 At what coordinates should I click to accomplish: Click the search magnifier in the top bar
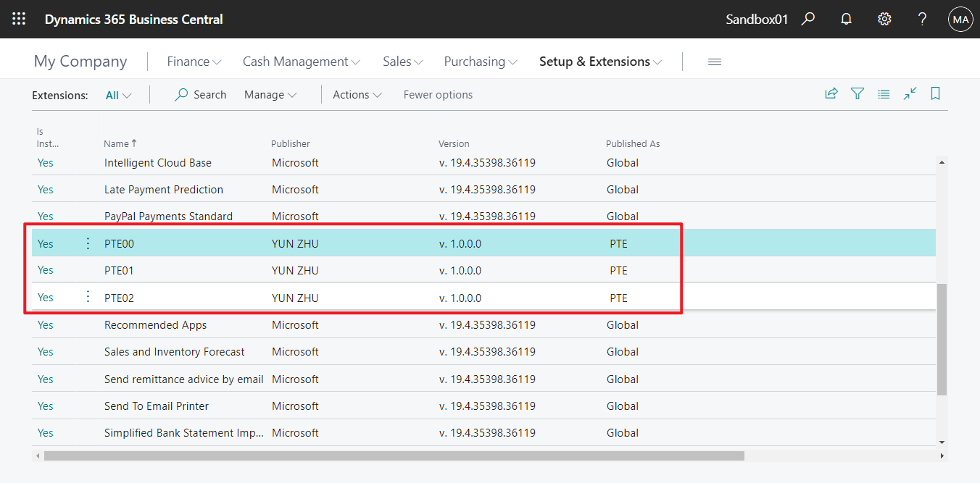point(807,19)
